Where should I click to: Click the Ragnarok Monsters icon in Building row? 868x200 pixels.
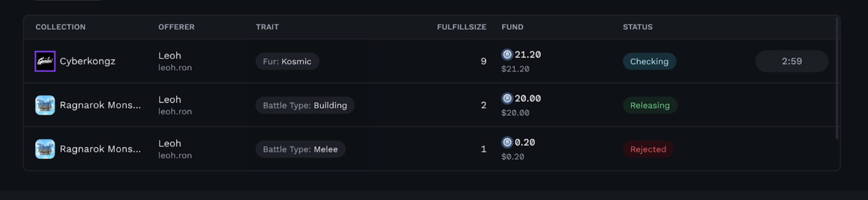(x=45, y=105)
